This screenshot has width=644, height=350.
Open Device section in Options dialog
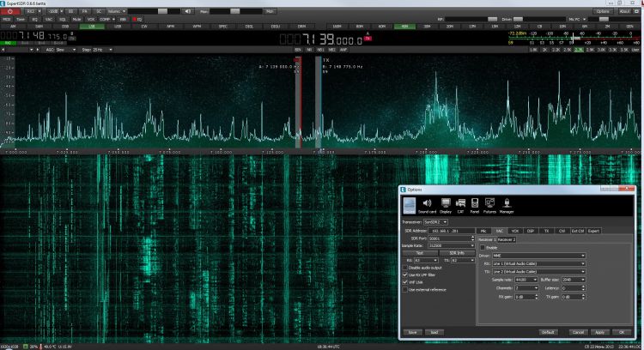(409, 206)
